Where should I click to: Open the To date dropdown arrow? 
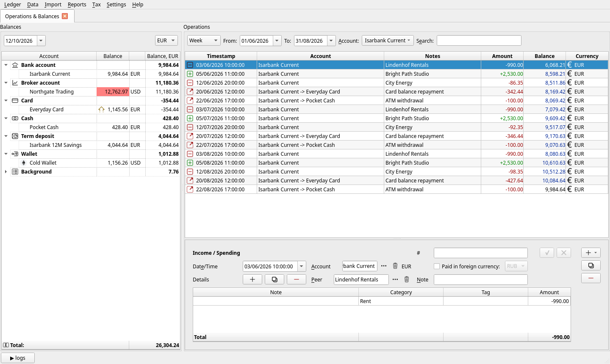pyautogui.click(x=331, y=41)
